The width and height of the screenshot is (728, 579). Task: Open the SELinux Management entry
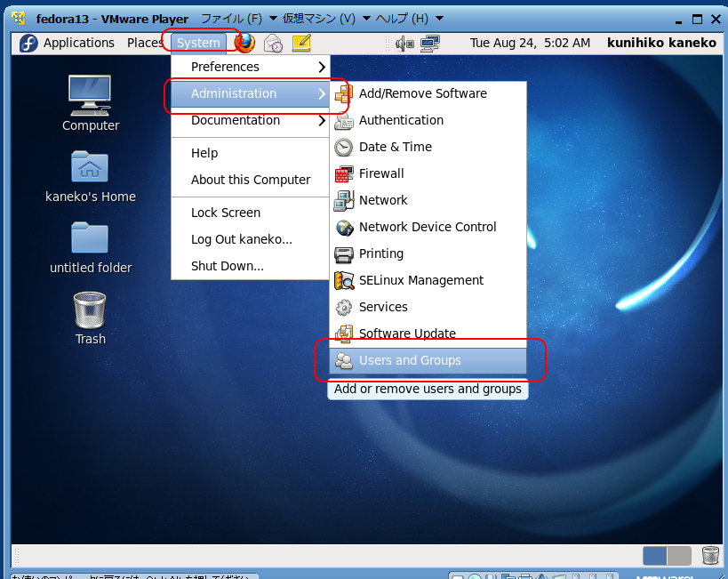click(428, 281)
